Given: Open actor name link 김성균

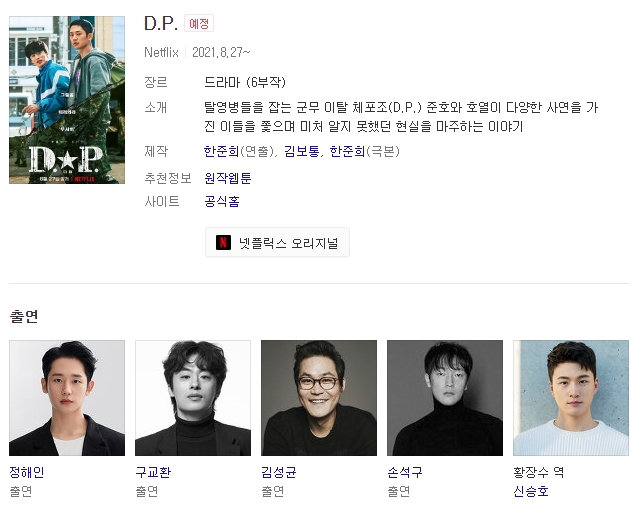Looking at the screenshot, I should point(279,472).
